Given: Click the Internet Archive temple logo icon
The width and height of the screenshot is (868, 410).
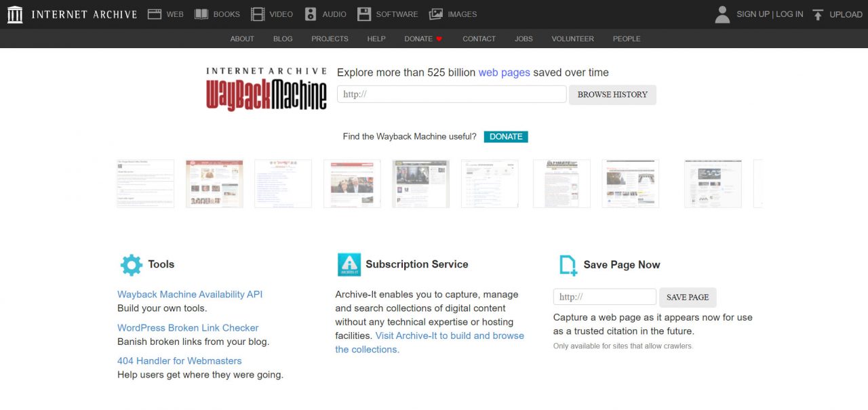Looking at the screenshot, I should 15,14.
